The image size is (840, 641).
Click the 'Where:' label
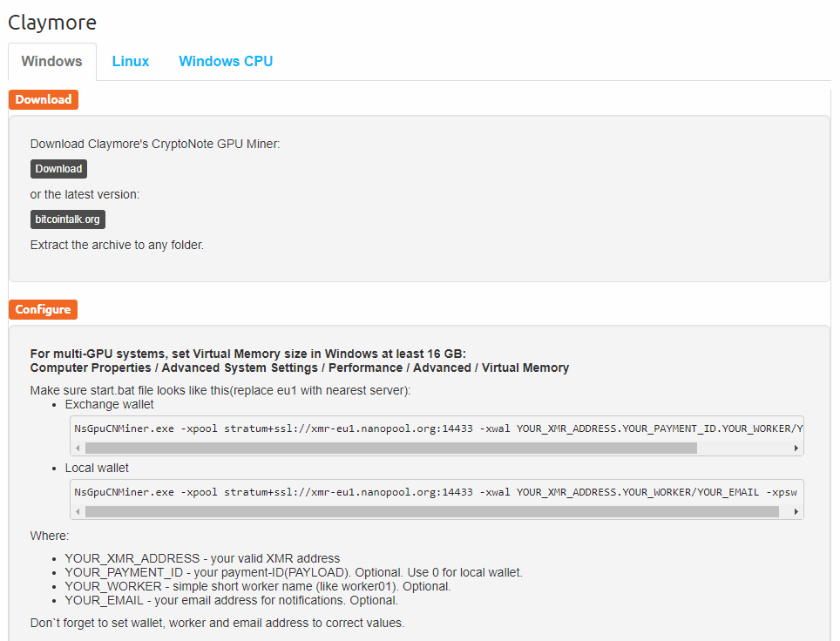50,536
